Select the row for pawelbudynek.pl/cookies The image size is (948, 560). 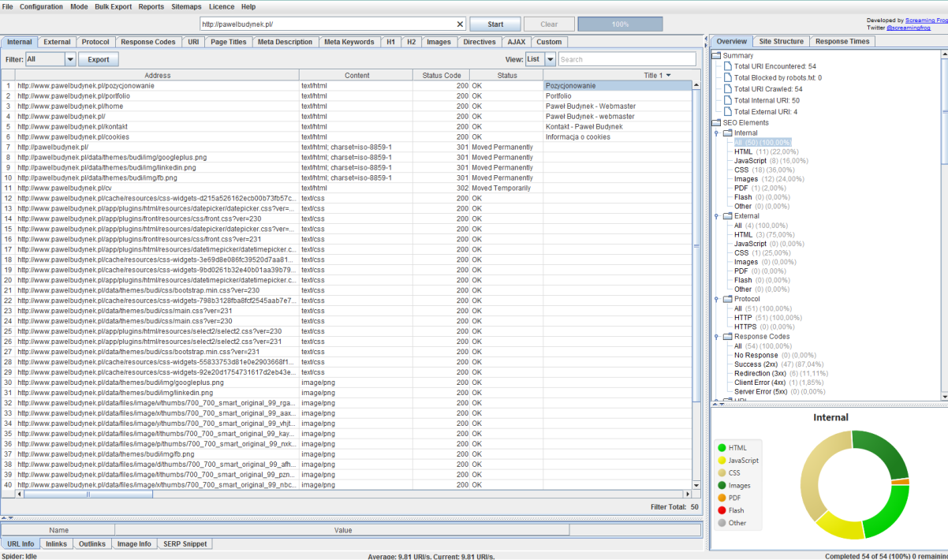(x=347, y=136)
